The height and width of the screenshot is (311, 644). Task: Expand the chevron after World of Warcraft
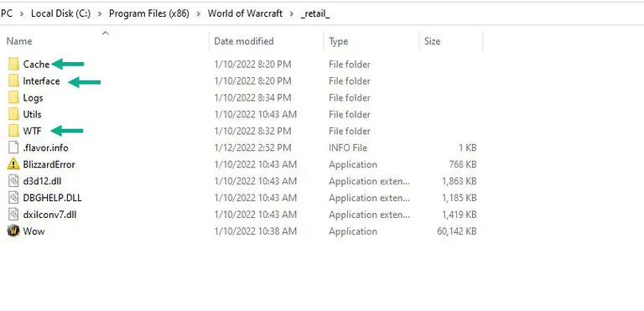tap(292, 13)
